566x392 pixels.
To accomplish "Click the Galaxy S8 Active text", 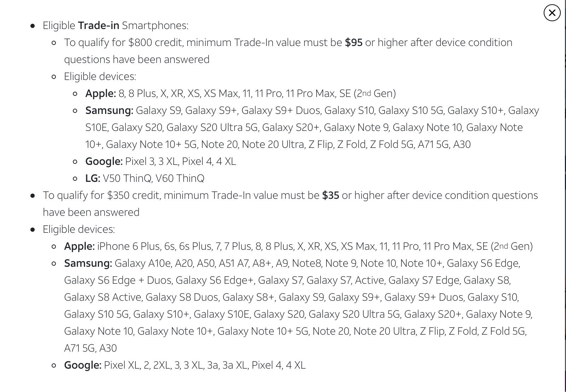I will coord(103,297).
